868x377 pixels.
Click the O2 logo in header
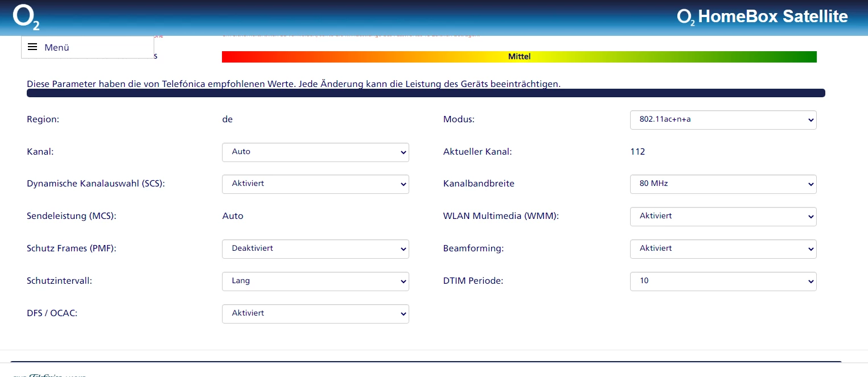[26, 17]
